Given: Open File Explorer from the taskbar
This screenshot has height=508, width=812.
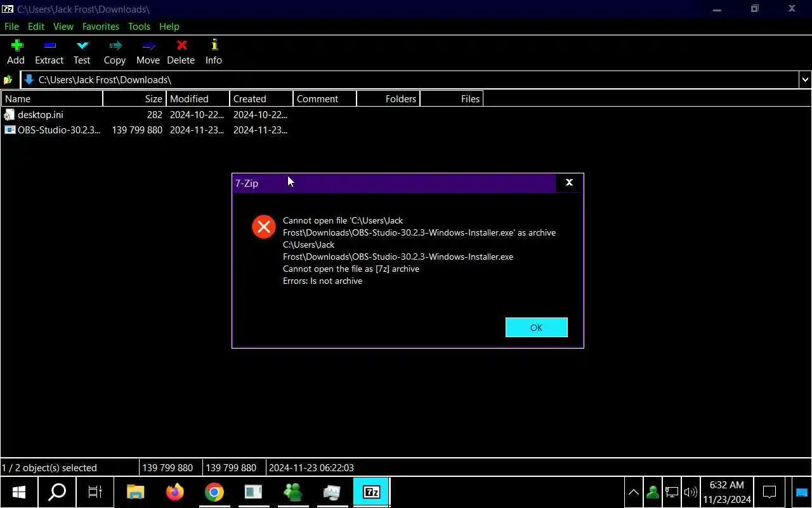Looking at the screenshot, I should pyautogui.click(x=135, y=492).
